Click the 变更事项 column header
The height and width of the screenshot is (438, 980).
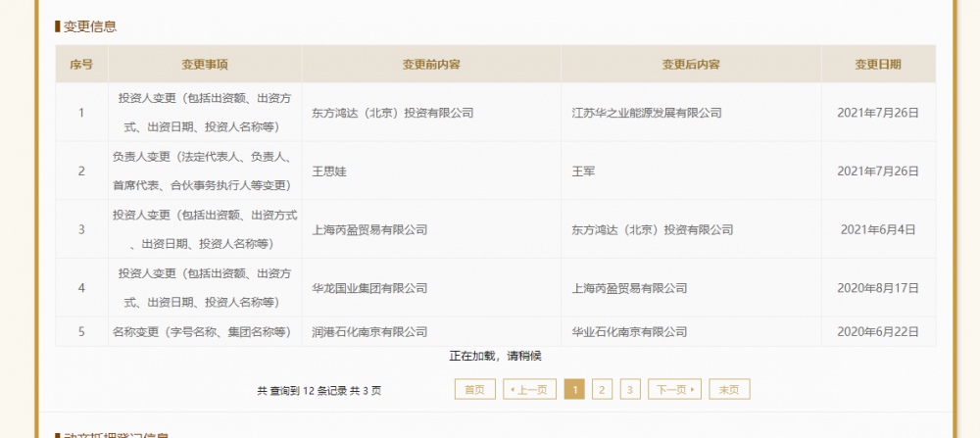click(x=205, y=65)
